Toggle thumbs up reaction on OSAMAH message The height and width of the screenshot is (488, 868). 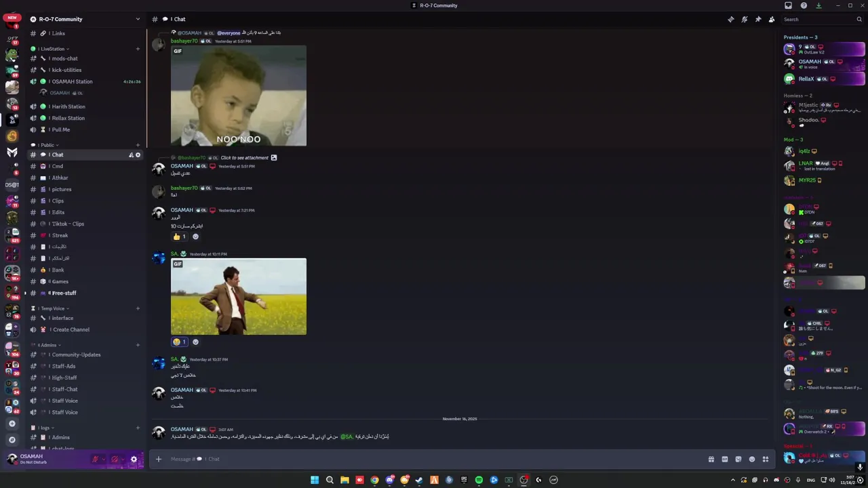(x=180, y=237)
